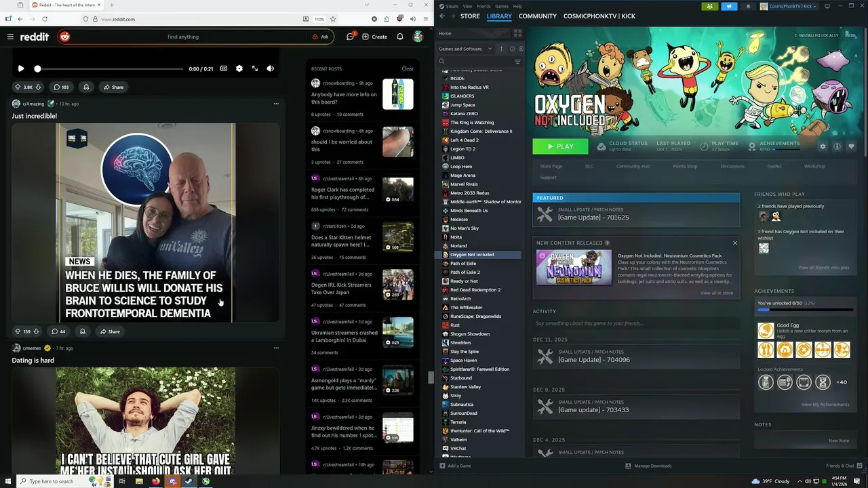868x488 pixels.
Task: Open Steam friends green button
Action: (x=709, y=6)
